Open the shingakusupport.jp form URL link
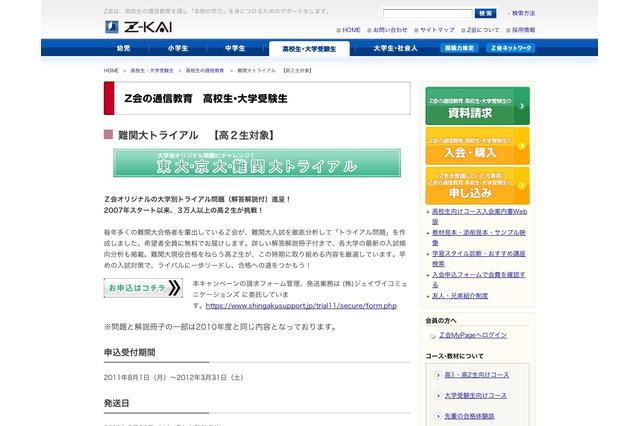The image size is (640, 426). pos(301,306)
